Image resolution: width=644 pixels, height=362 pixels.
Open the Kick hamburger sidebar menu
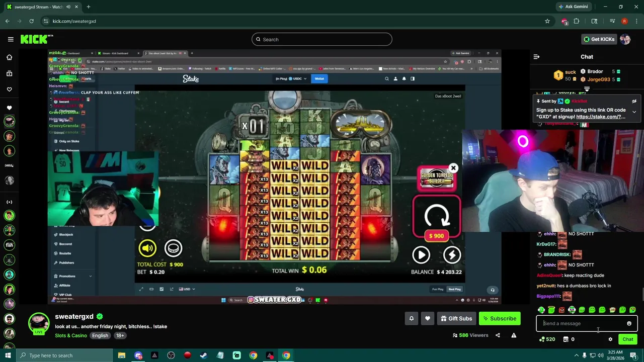[11, 39]
